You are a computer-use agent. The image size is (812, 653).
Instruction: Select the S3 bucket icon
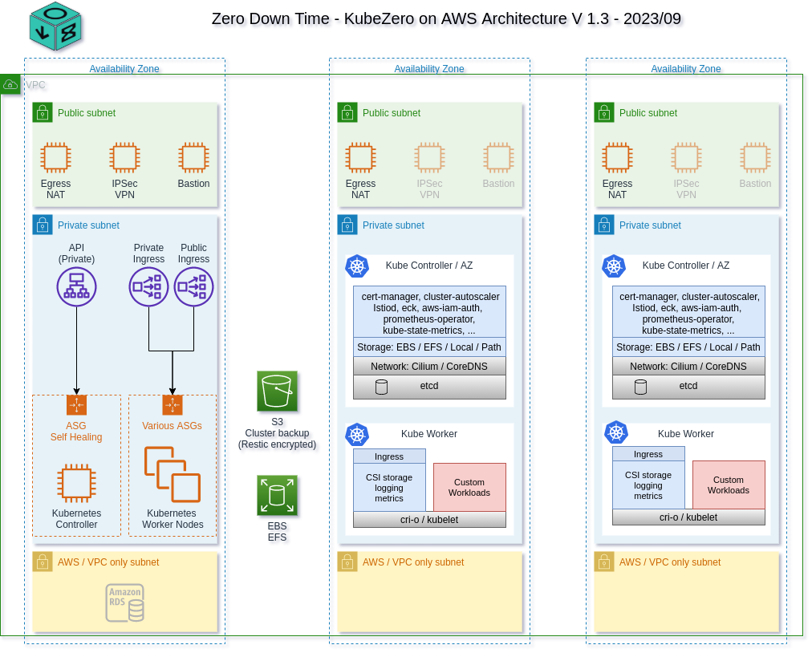point(277,391)
